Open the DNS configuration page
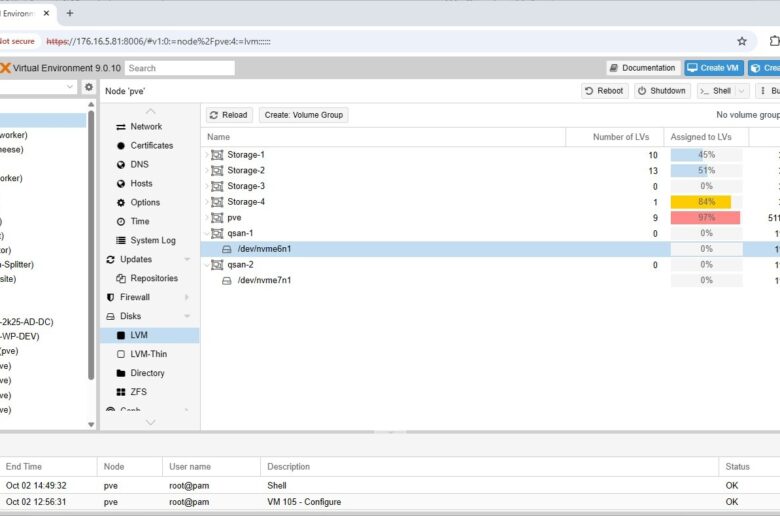 pyautogui.click(x=139, y=164)
